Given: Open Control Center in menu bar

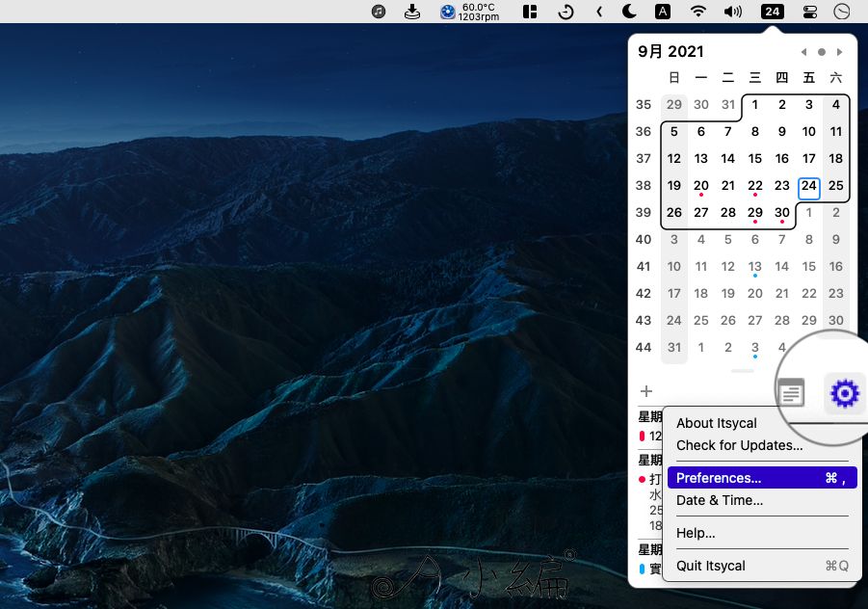Looking at the screenshot, I should coord(810,12).
